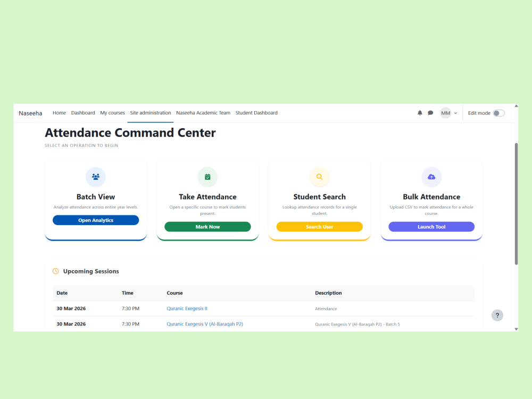Click the Upcoming Sessions clock icon
The image size is (532, 399).
[56, 271]
